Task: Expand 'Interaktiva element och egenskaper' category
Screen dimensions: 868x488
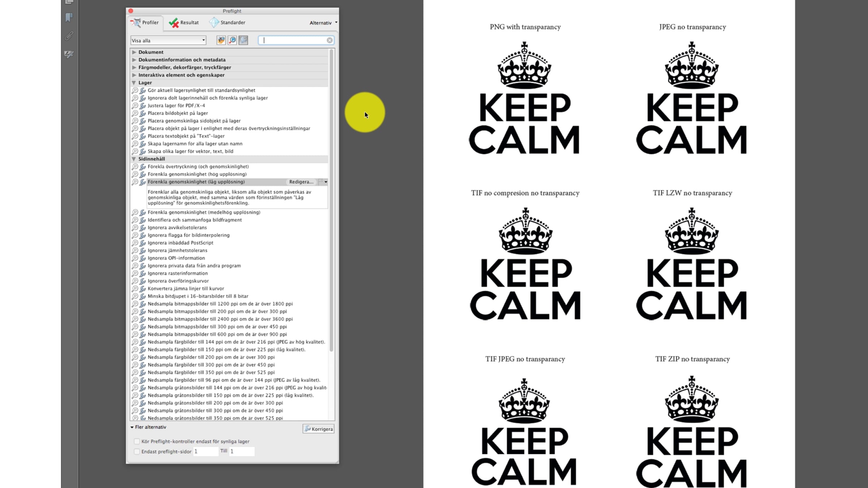Action: point(134,75)
